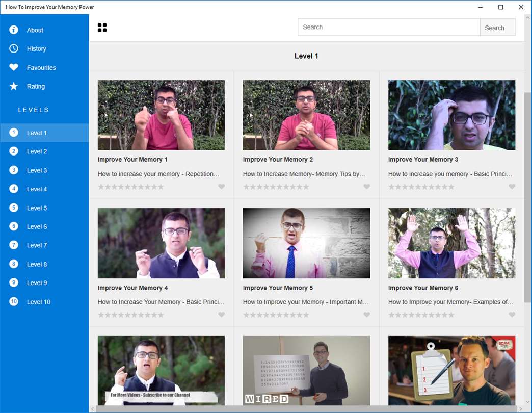532x413 pixels.
Task: Click the 'Improve Your Memory 1' title
Action: [132, 160]
